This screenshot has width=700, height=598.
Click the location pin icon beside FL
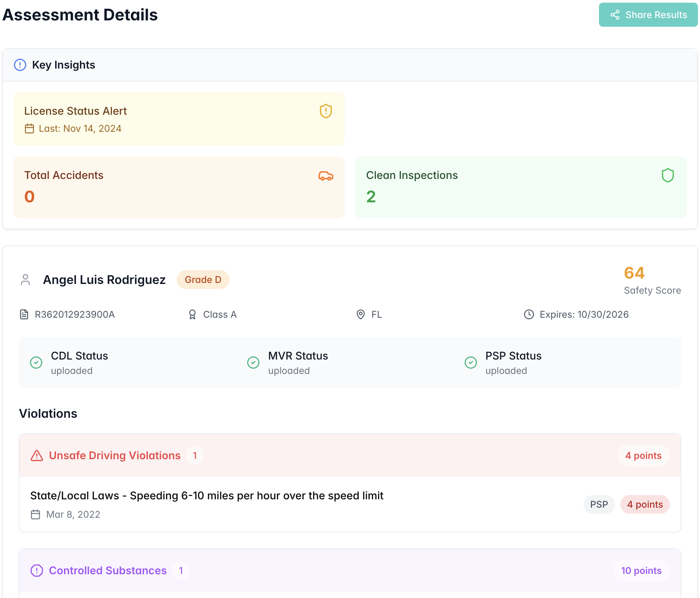(360, 314)
